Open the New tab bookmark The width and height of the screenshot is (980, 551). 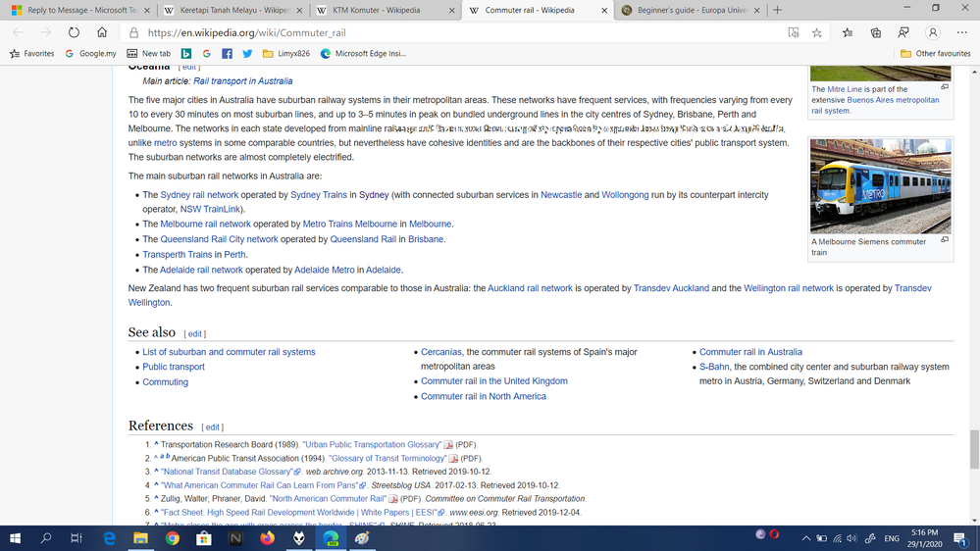[x=149, y=54]
